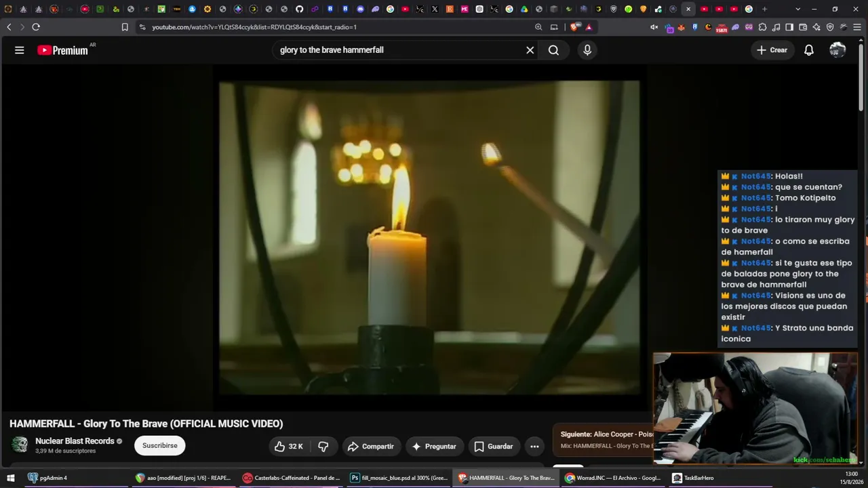868x488 pixels.
Task: Switch to REAPER aao project in taskbar
Action: click(184, 478)
